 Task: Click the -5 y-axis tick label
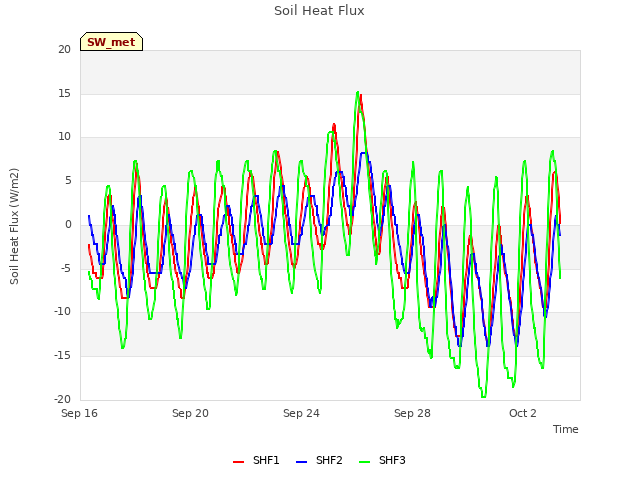[66, 268]
